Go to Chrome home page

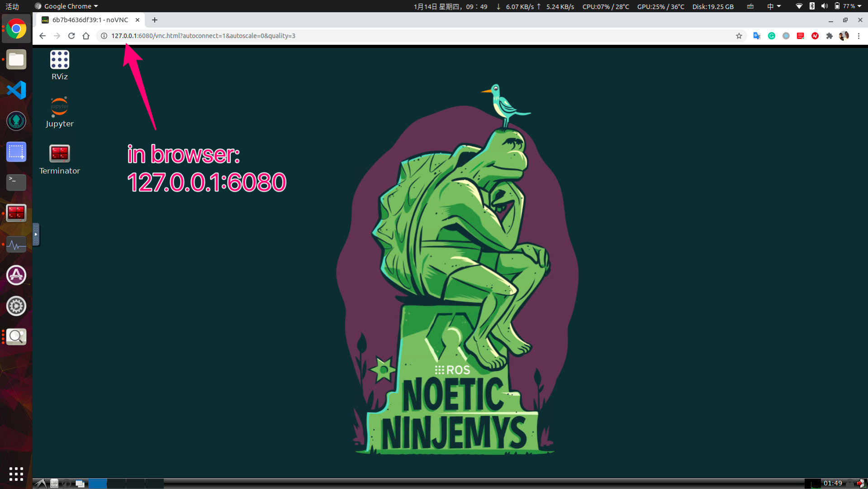86,36
